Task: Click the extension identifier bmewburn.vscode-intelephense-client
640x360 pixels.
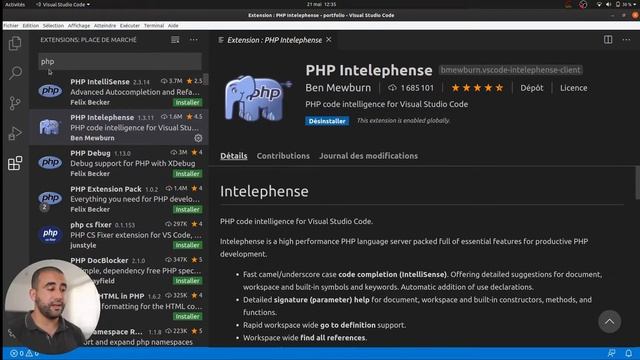Action: tap(510, 70)
